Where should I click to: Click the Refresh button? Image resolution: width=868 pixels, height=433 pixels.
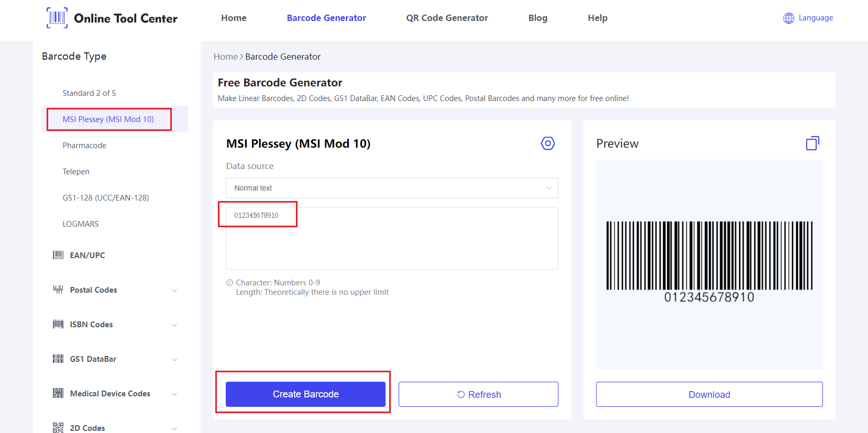[x=478, y=394]
